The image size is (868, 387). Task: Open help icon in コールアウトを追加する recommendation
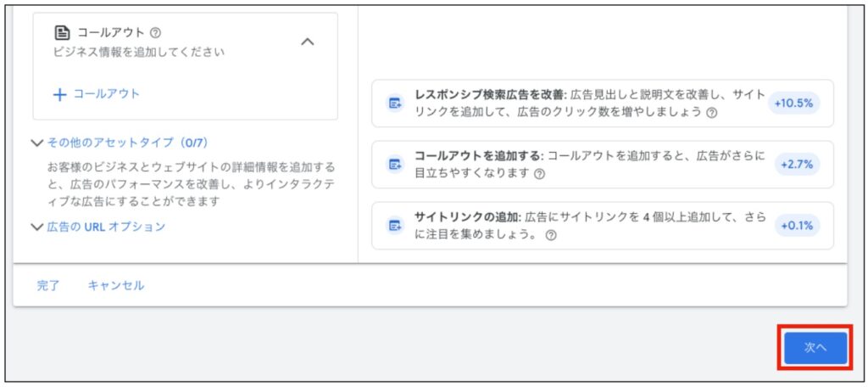(x=539, y=174)
